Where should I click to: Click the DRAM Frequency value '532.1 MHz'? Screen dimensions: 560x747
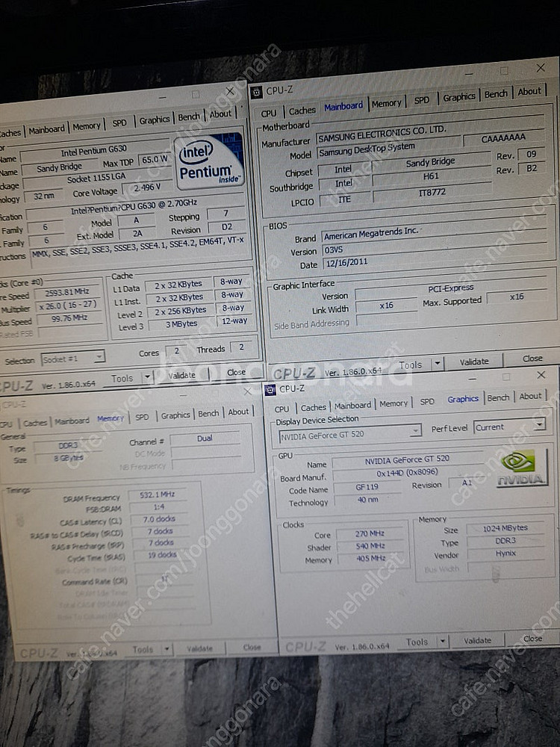click(157, 495)
